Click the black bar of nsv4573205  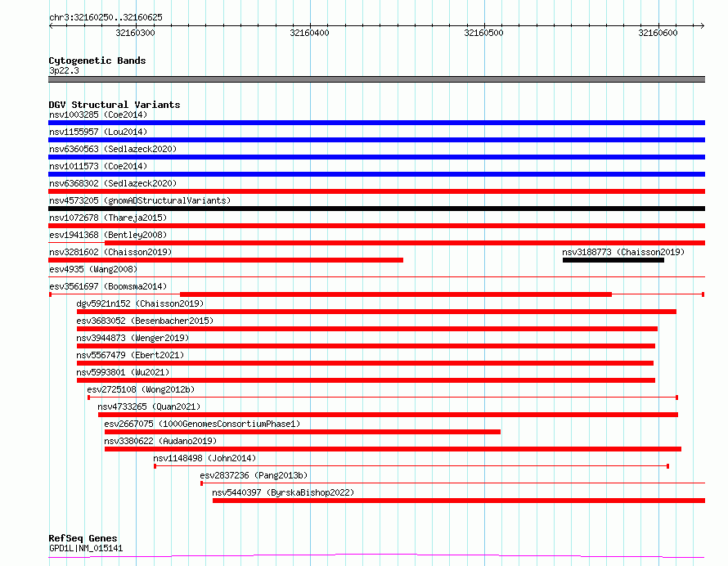[376, 209]
